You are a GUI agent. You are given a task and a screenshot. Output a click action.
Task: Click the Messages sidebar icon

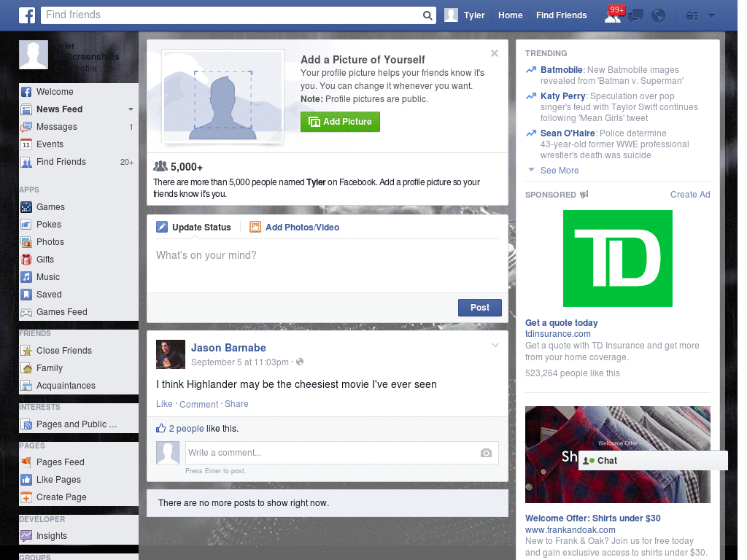pos(26,127)
